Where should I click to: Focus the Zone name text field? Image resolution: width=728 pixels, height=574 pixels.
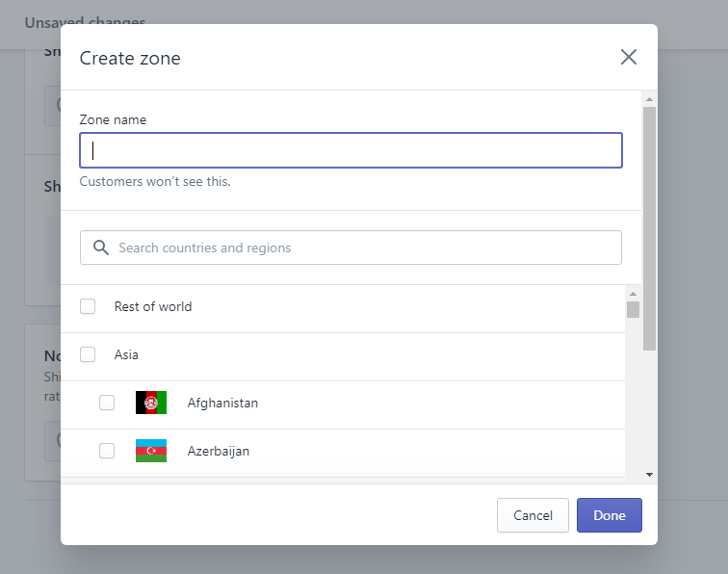tap(351, 150)
